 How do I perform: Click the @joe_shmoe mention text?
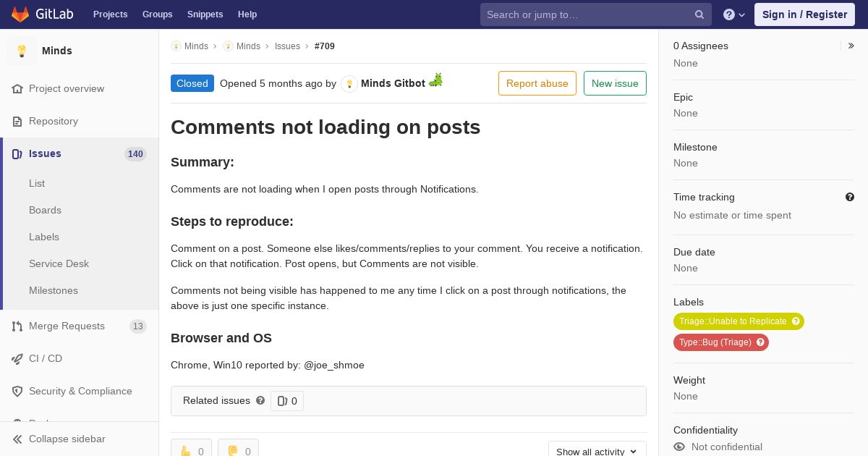point(334,365)
